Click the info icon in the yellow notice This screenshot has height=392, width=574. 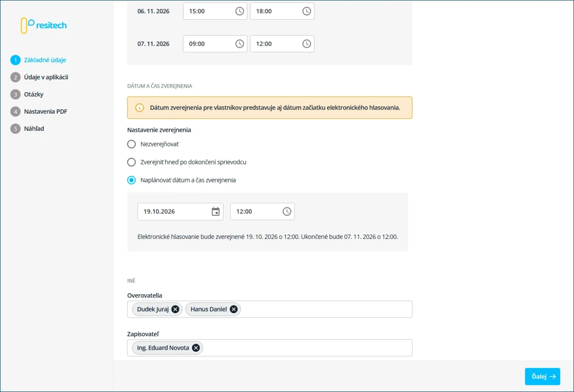coord(140,108)
